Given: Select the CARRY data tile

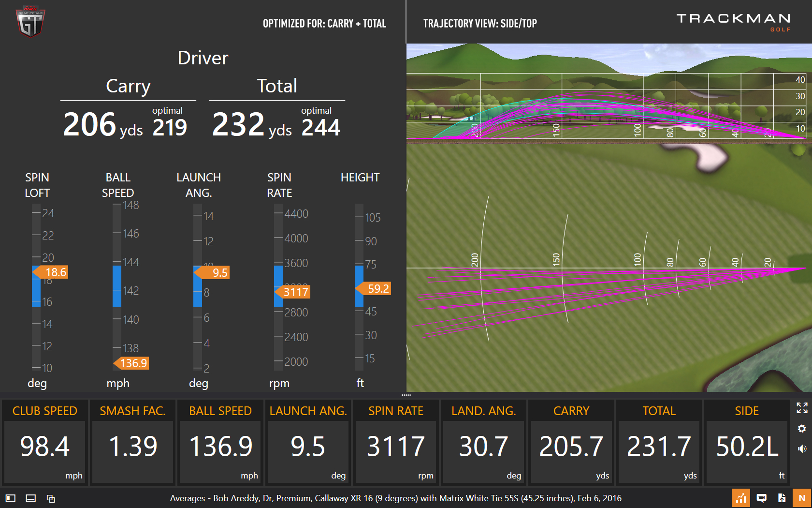Looking at the screenshot, I should click(x=571, y=442).
